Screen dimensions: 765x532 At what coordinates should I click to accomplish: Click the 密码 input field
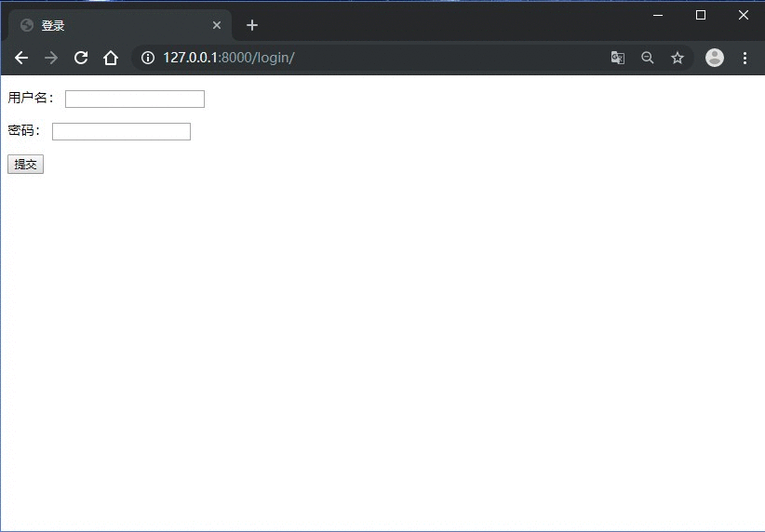[x=122, y=132]
